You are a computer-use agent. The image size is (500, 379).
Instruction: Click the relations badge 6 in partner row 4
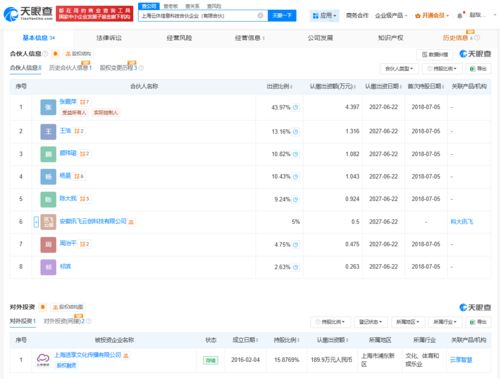pyautogui.click(x=79, y=176)
